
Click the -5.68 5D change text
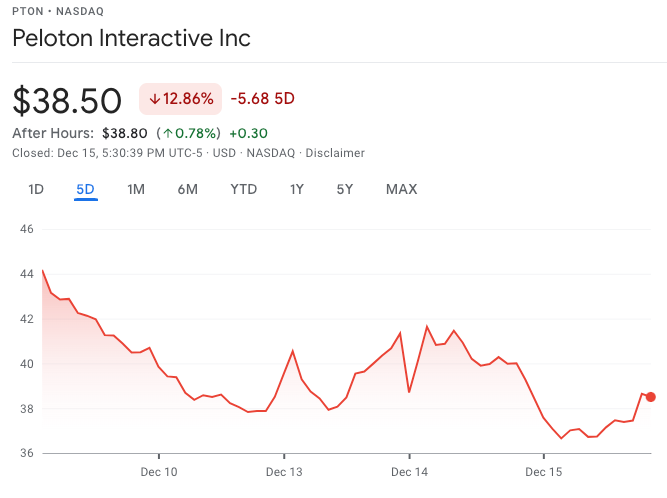[262, 99]
